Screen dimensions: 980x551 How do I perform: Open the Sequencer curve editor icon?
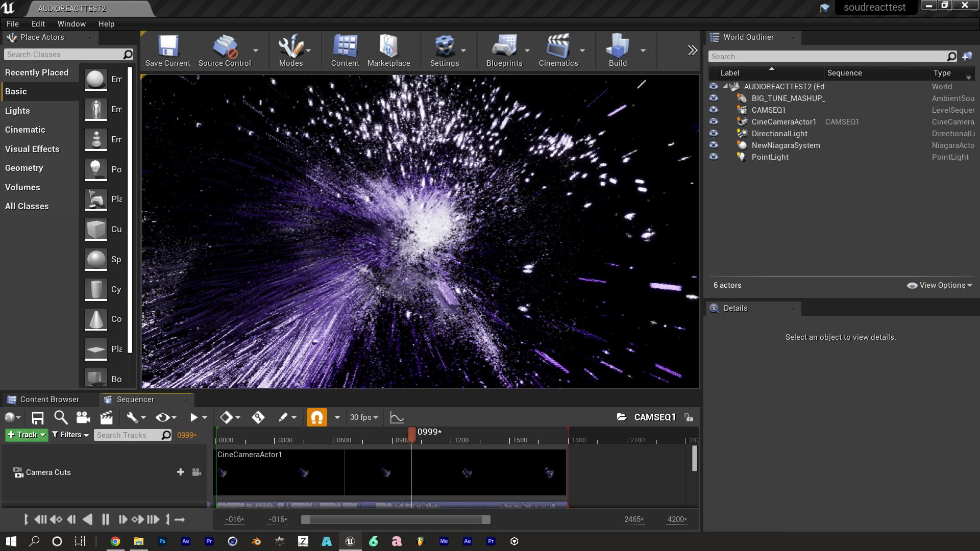pos(397,418)
